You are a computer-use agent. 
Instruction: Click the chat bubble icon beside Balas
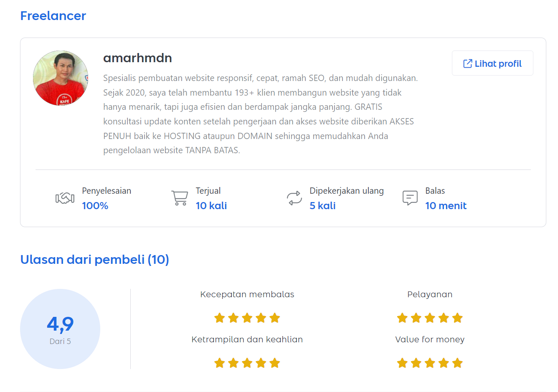(410, 198)
